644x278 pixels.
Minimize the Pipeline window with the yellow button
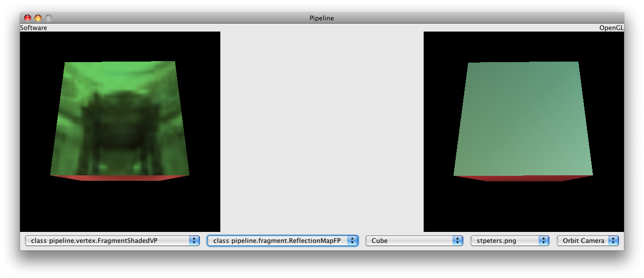(x=38, y=18)
